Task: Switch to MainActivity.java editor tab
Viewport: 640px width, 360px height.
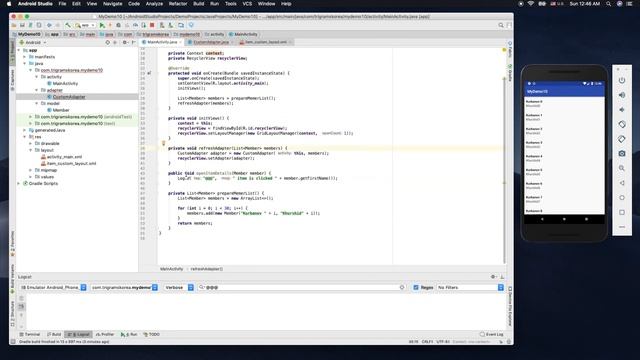Action: [x=162, y=42]
